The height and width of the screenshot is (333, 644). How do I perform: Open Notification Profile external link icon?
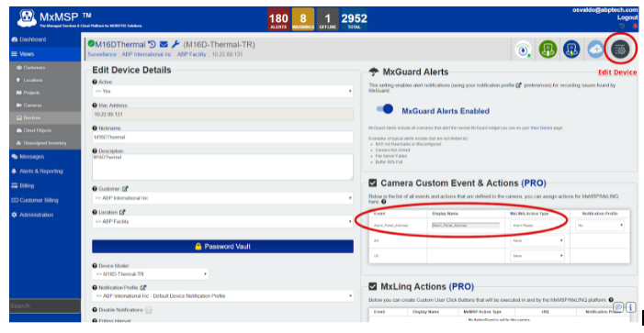coord(143,287)
